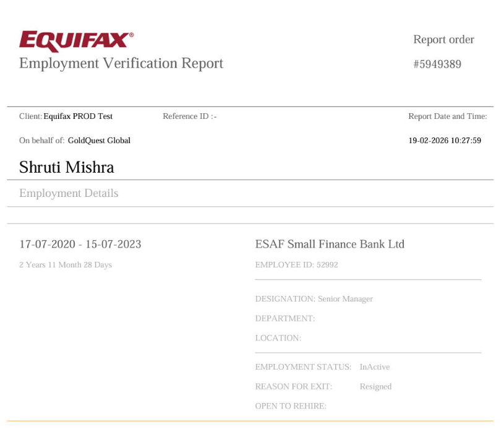Viewport: 504px width, 429px height.
Task: Select the name 'Shruti Mishra'
Action: click(x=67, y=167)
